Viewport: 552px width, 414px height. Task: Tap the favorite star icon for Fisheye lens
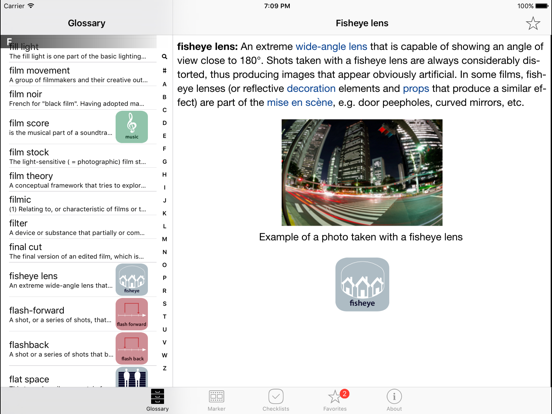point(533,24)
